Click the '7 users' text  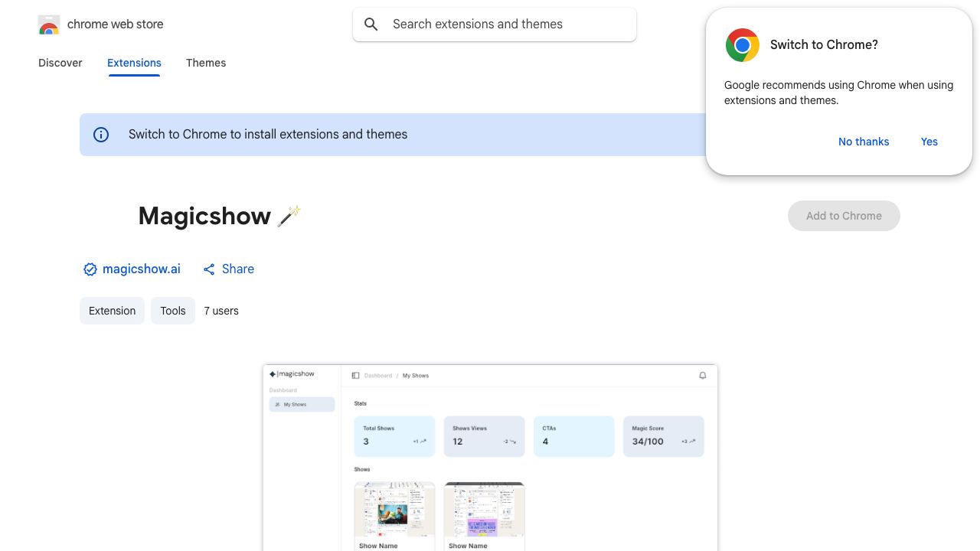221,311
